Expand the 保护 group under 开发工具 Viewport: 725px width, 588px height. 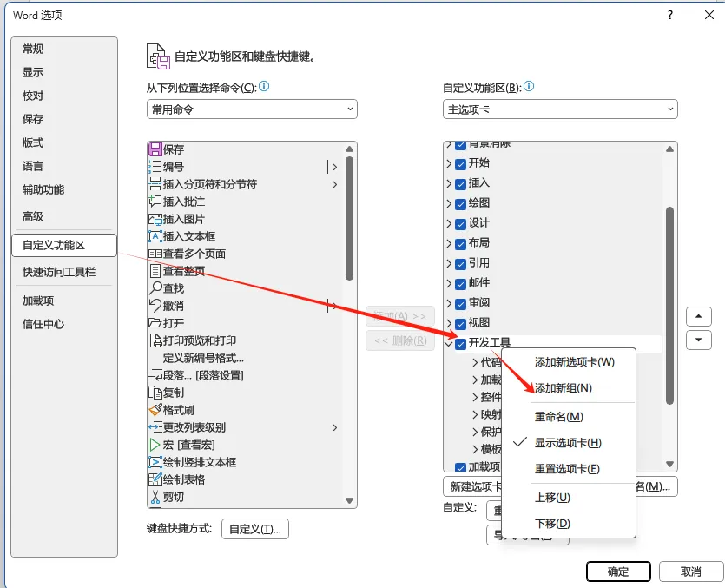(x=475, y=432)
